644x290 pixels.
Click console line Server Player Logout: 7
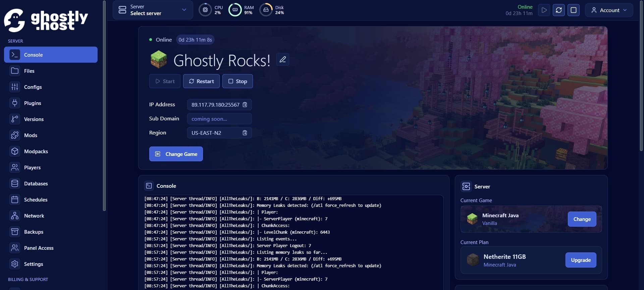[228, 245]
